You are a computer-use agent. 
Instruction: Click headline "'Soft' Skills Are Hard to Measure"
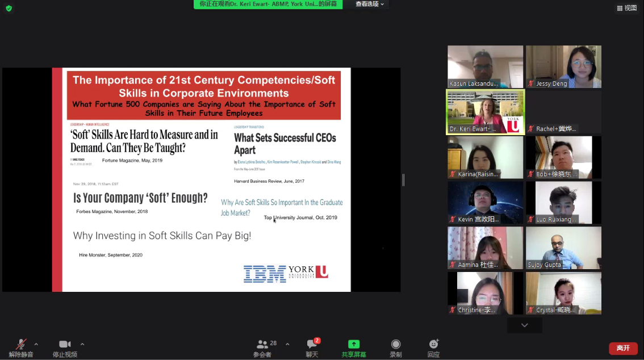tap(144, 141)
